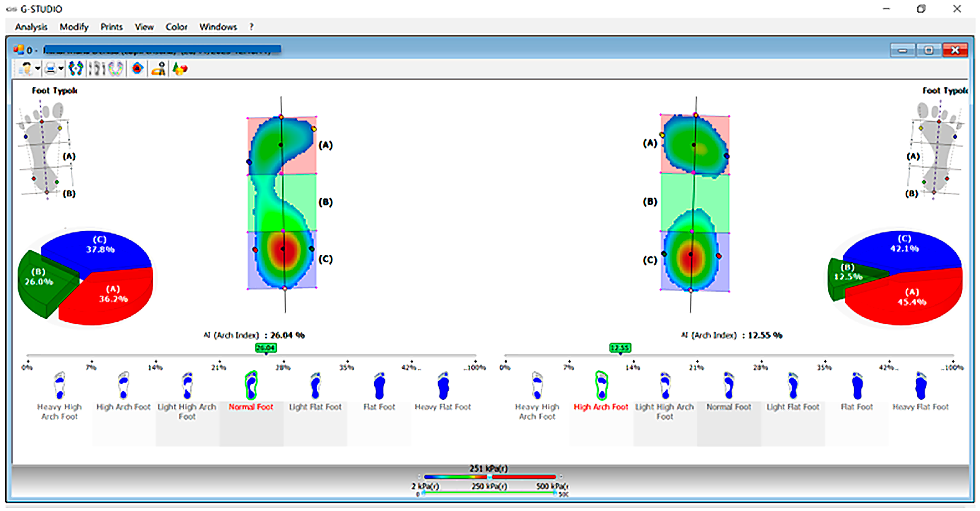This screenshot has height=511, width=980.
Task: Click the printer icon in toolbar
Action: (x=51, y=69)
